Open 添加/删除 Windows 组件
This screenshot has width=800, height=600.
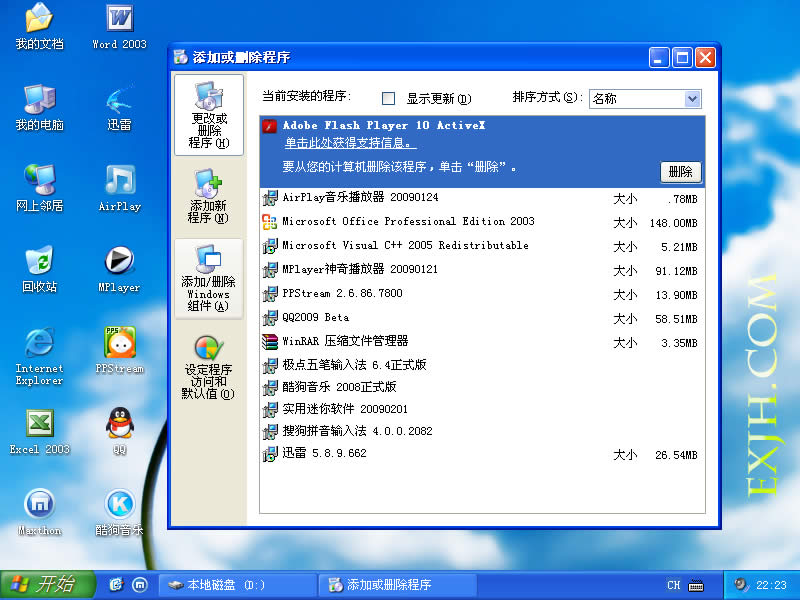pyautogui.click(x=209, y=279)
